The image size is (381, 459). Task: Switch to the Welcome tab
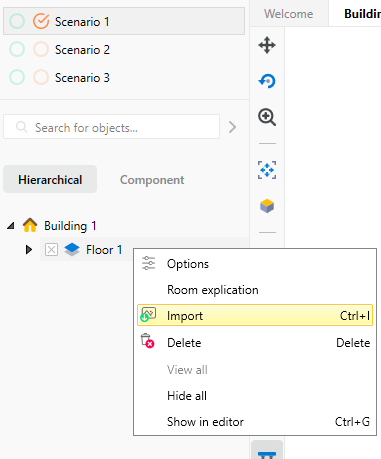tap(289, 14)
